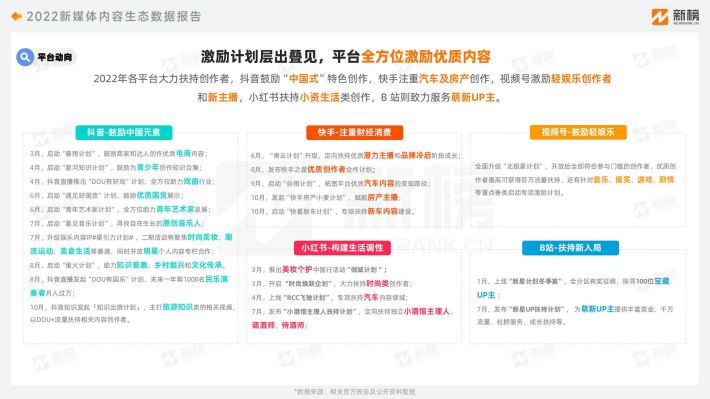Click the 快手-注重财经消费 orange-red header
This screenshot has width=710, height=399.
point(355,132)
